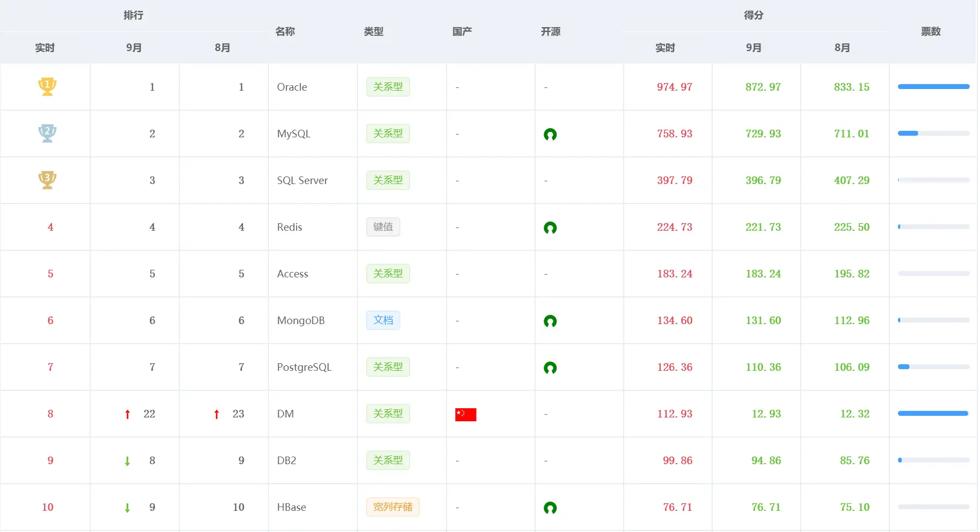This screenshot has height=532, width=980.
Task: Select the 关系型 tag in the PostgreSQL row
Action: click(388, 367)
